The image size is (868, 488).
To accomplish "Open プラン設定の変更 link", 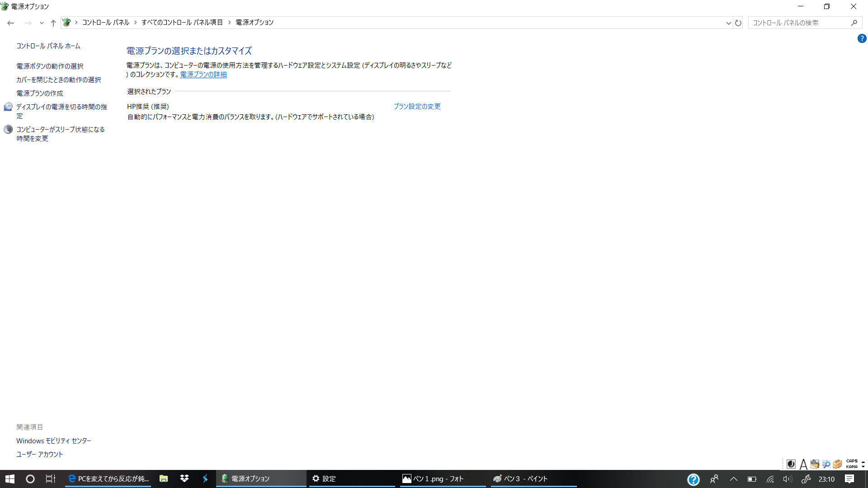I will (x=417, y=107).
